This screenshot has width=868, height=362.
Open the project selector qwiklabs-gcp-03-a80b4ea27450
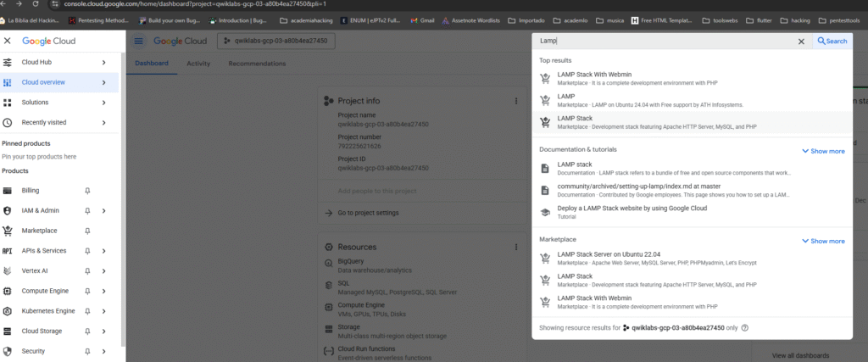click(275, 41)
